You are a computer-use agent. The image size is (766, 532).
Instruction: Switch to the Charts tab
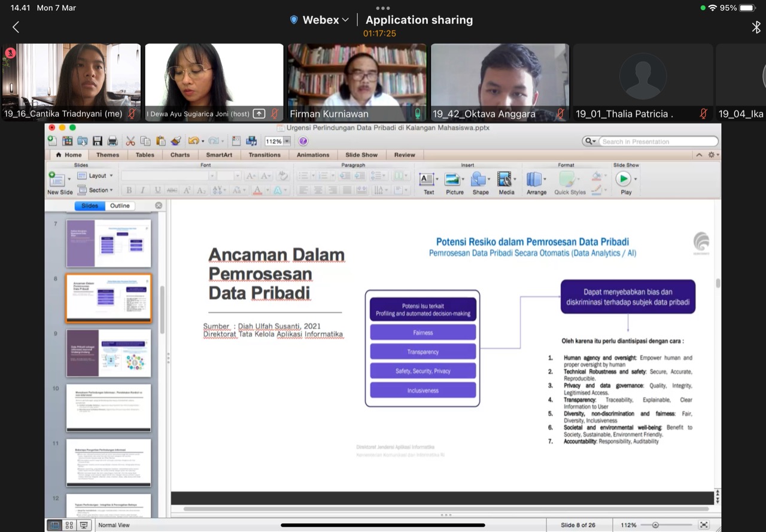180,155
